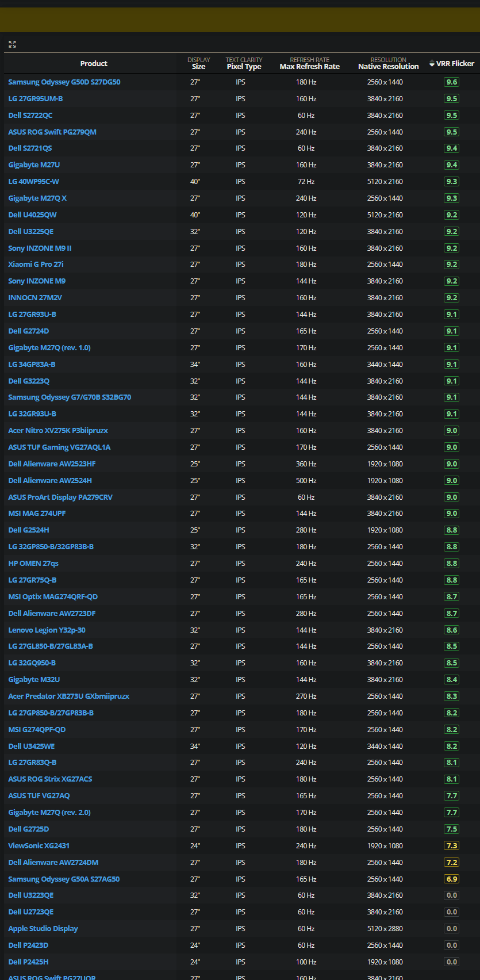Viewport: 480px width, 980px height.
Task: Open Samsung Odyssey G7/G70B S32BG70 link
Action: [70, 397]
